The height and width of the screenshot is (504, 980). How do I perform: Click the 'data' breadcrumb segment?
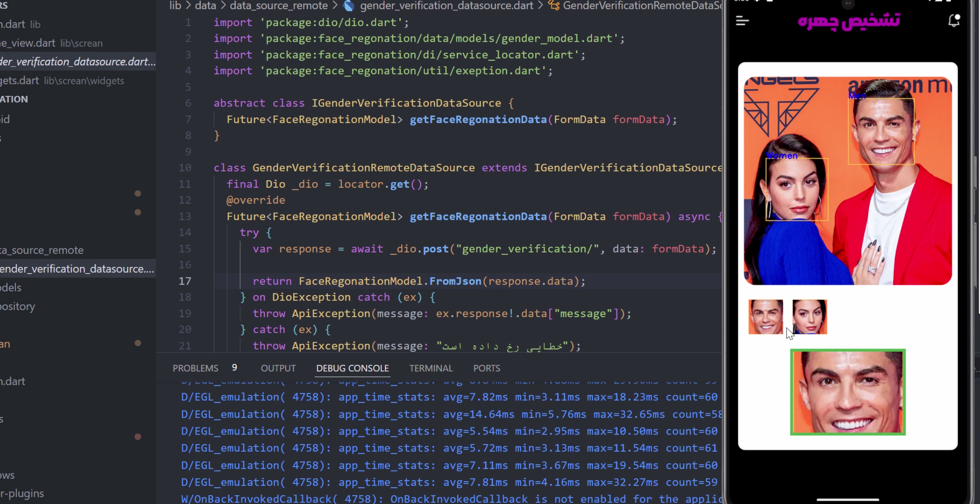click(205, 6)
